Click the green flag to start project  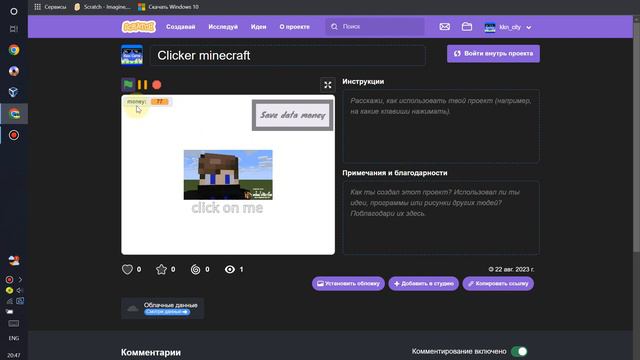[x=128, y=84]
